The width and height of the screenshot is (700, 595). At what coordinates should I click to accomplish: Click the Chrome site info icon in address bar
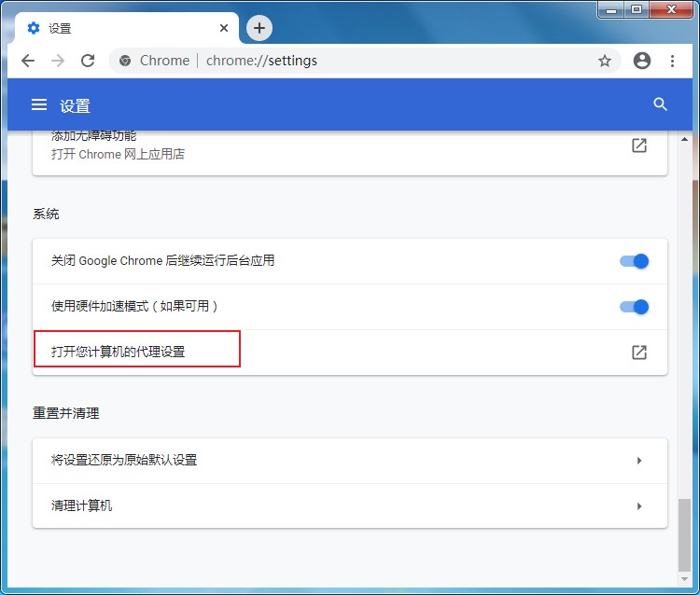coord(125,61)
